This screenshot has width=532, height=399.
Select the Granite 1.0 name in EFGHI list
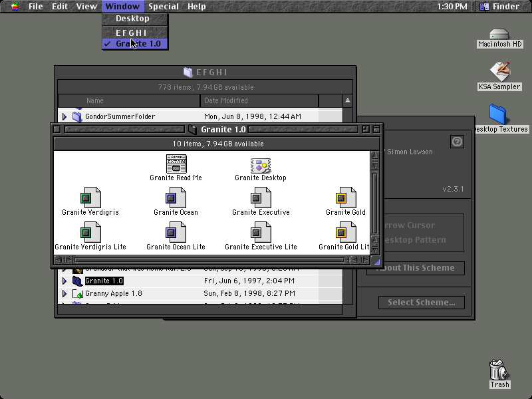point(104,281)
